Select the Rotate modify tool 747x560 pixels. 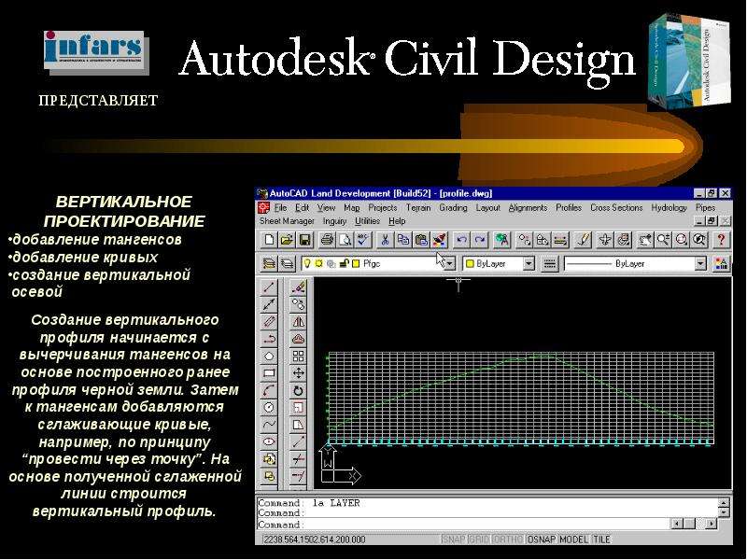(x=298, y=390)
